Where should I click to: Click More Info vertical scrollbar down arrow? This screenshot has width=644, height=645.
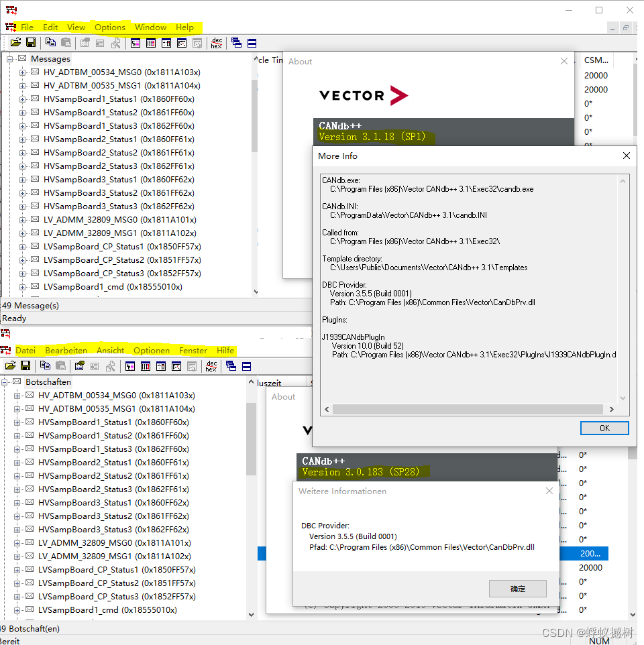click(x=623, y=398)
